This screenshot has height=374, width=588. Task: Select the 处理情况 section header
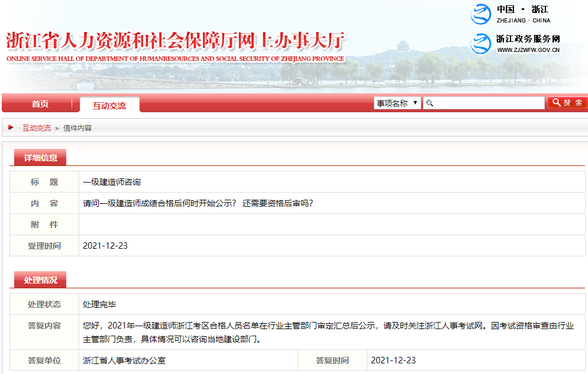click(40, 280)
